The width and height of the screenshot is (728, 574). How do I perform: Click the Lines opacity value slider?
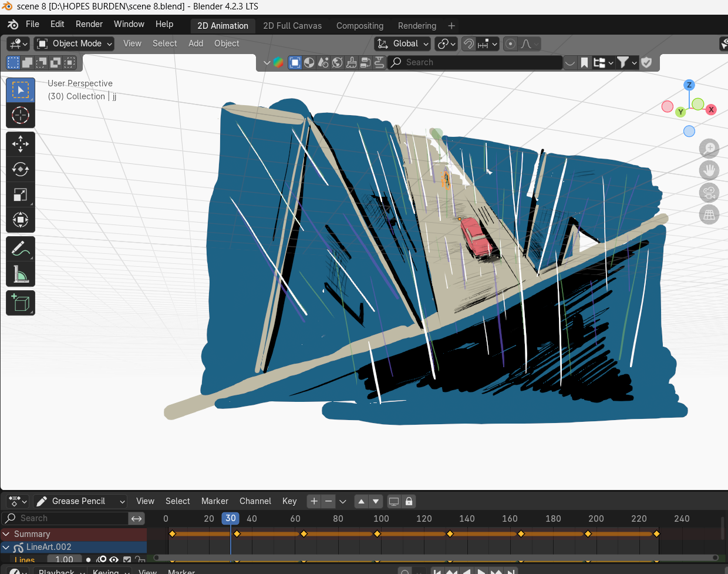pos(64,560)
